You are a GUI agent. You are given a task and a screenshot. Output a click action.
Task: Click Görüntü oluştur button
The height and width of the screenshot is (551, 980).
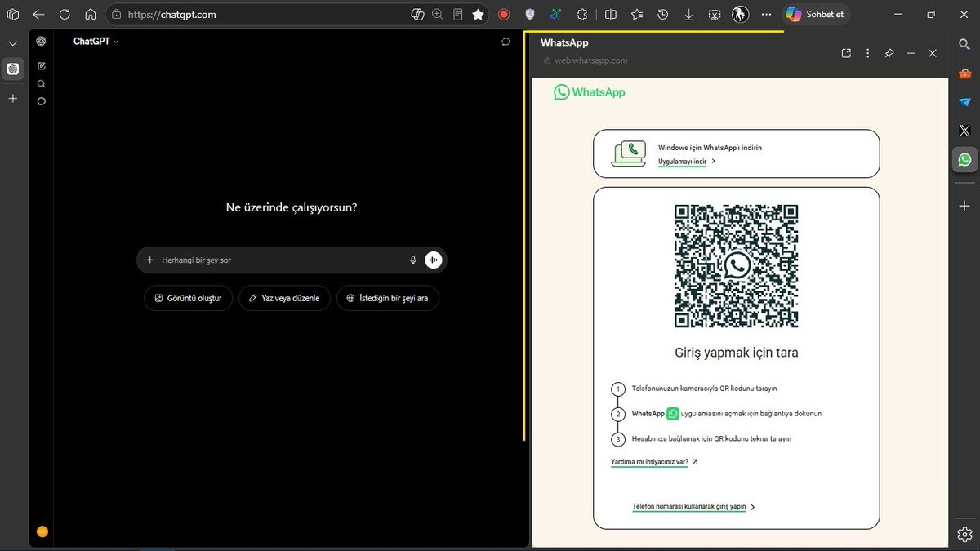click(x=189, y=298)
